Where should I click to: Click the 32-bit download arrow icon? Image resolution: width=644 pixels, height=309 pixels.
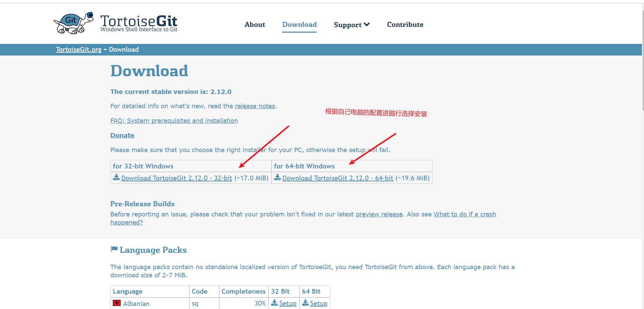point(117,177)
